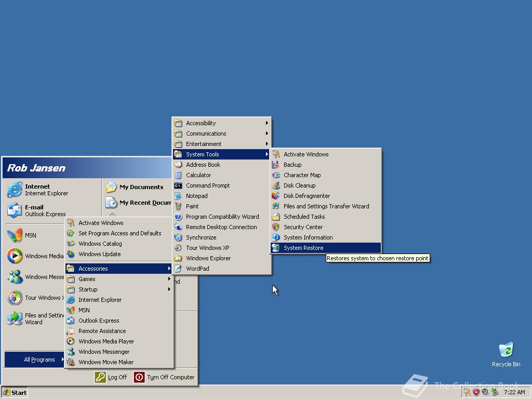
Task: Open the All Programs list
Action: click(35, 360)
